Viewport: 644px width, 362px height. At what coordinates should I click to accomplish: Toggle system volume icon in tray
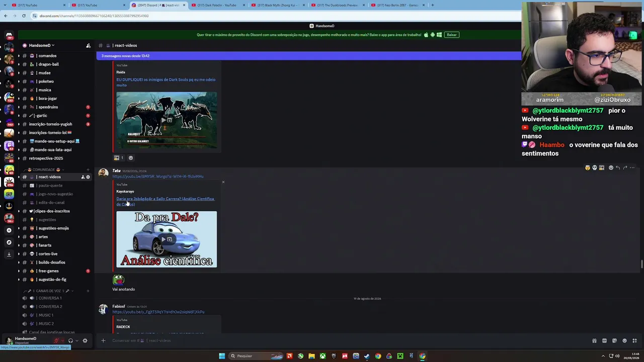coord(618,356)
